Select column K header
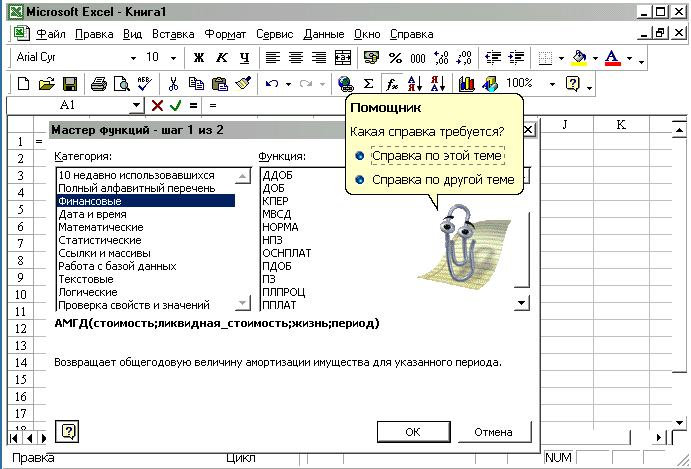This screenshot has width=691, height=469. click(x=621, y=125)
